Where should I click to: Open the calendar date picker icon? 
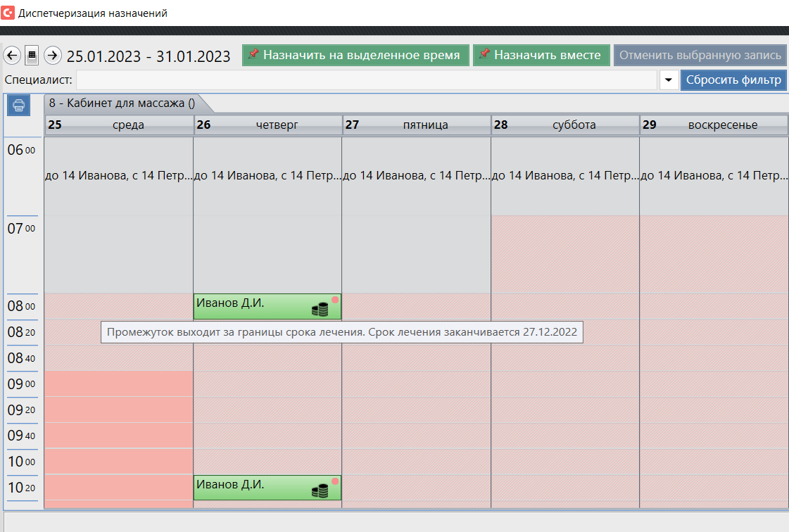tap(32, 56)
